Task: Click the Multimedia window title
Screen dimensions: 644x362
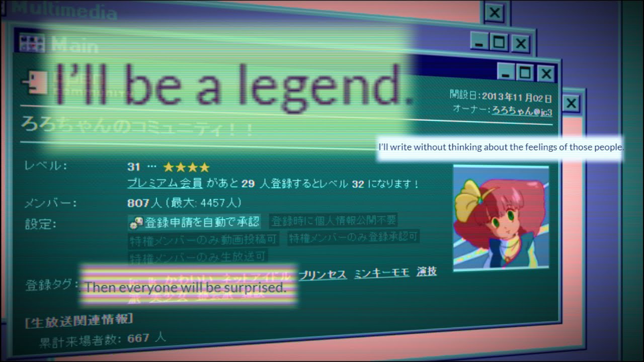Action: (x=63, y=10)
